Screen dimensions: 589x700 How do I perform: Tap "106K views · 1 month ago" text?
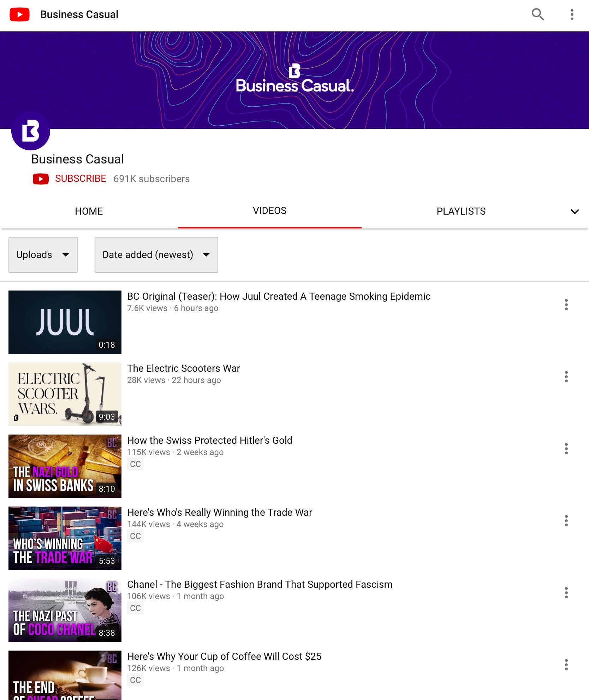(x=175, y=596)
